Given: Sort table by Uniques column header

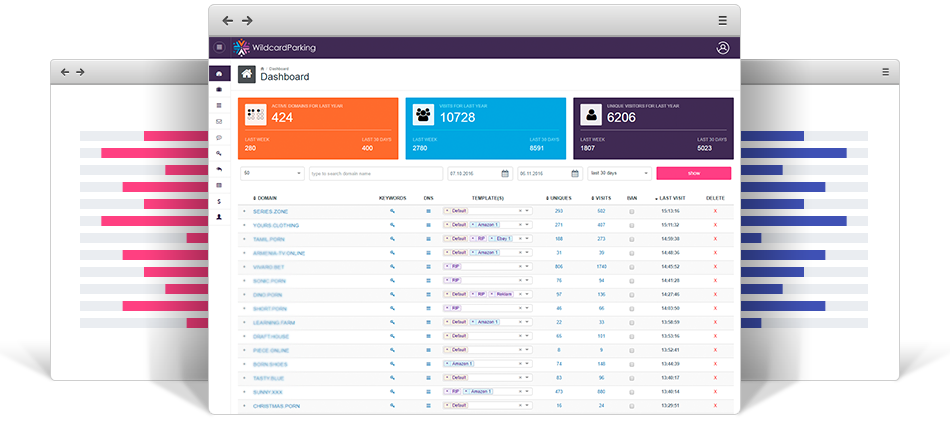Looking at the screenshot, I should tap(558, 198).
